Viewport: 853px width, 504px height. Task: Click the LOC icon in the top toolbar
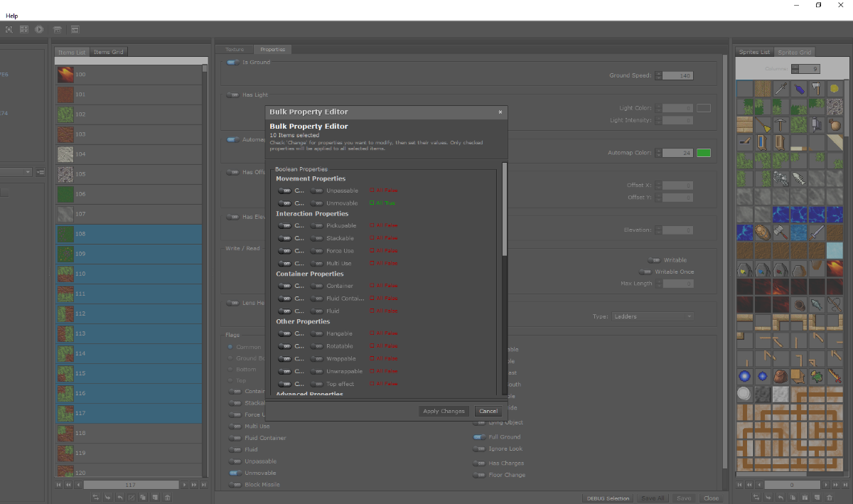74,29
